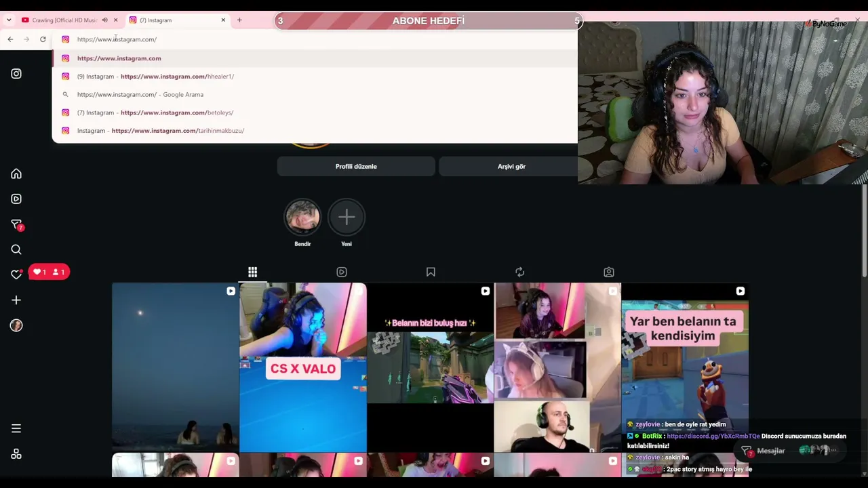Open a new browser tab with plus

pos(239,20)
